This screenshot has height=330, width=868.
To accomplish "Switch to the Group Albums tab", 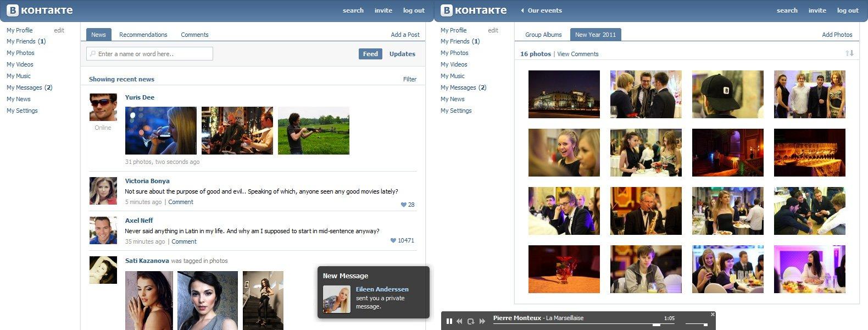I will point(543,35).
